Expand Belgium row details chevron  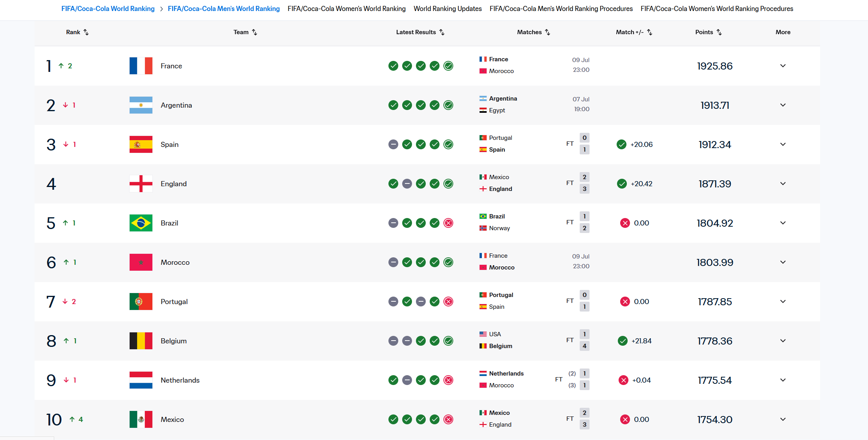click(783, 341)
